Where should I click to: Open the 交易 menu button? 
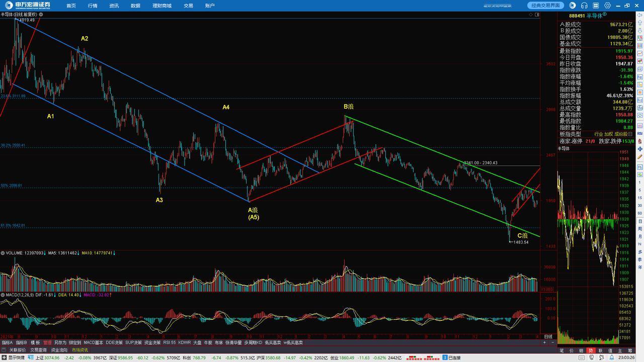[x=188, y=6]
